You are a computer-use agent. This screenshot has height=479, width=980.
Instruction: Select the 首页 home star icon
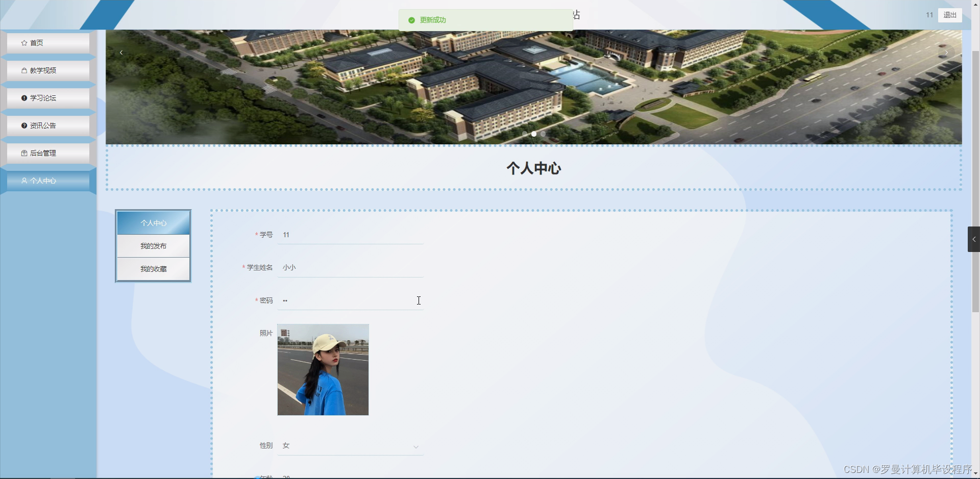tap(24, 42)
